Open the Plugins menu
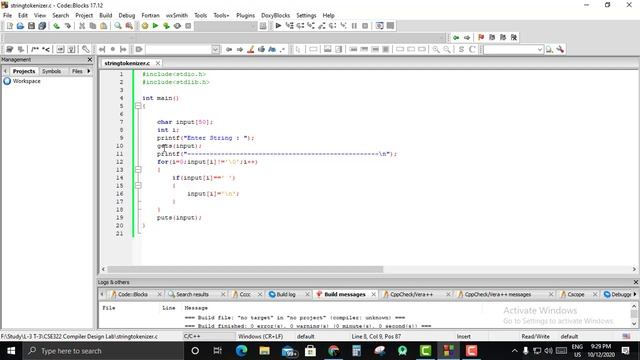This screenshot has height=360, width=640. [x=245, y=16]
